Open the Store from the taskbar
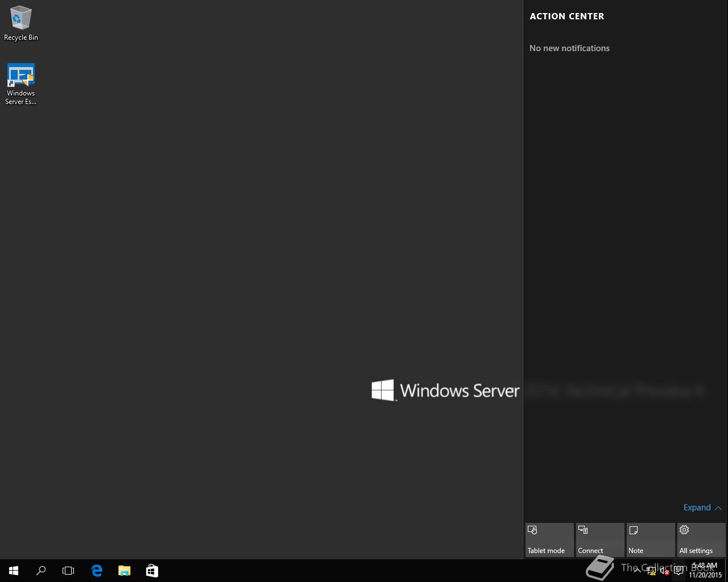 pos(152,571)
